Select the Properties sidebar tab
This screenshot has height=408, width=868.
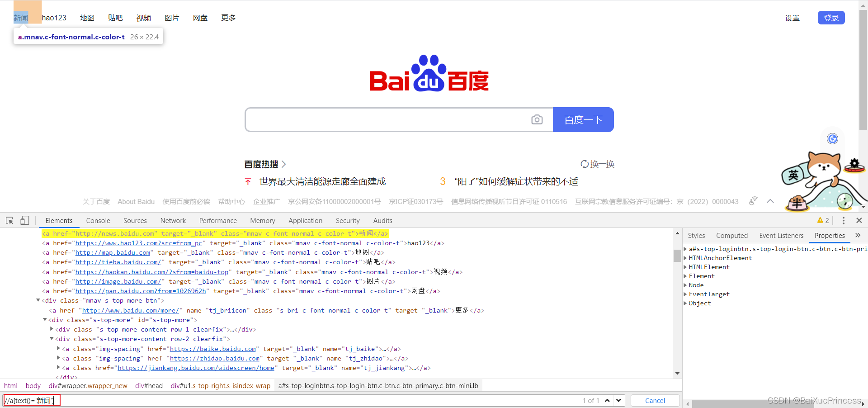(x=830, y=236)
